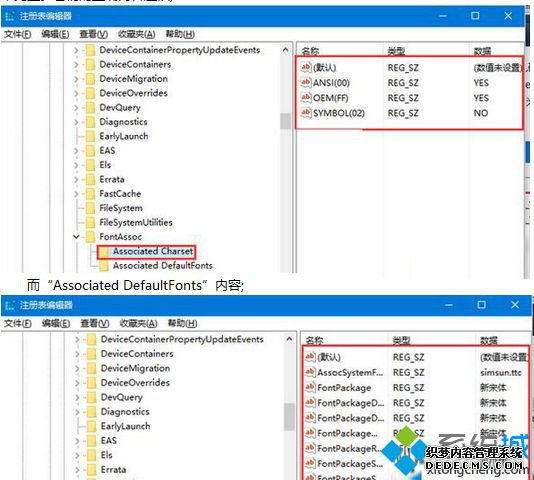
Task: Expand the DevQuery node in lower window
Action: point(77,398)
